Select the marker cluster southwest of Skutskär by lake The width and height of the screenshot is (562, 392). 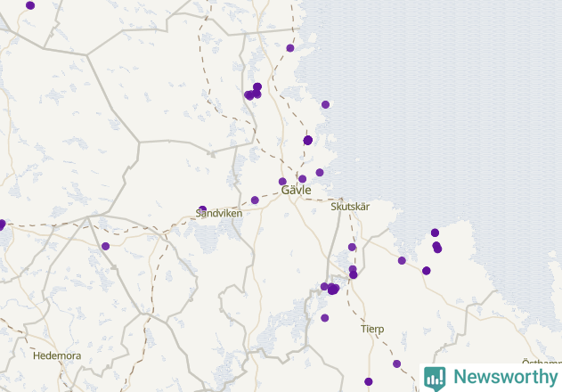click(331, 289)
